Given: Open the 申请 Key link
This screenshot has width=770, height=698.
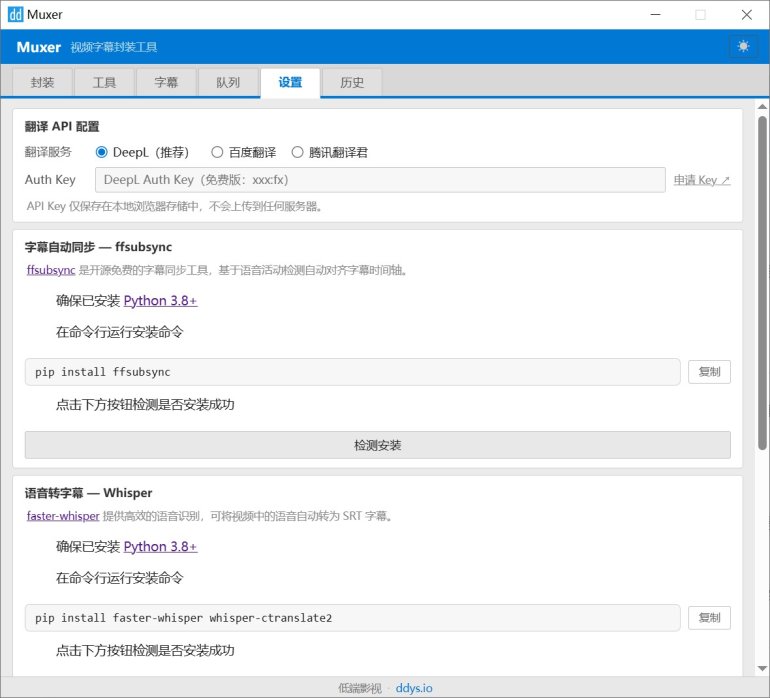Looking at the screenshot, I should 701,180.
